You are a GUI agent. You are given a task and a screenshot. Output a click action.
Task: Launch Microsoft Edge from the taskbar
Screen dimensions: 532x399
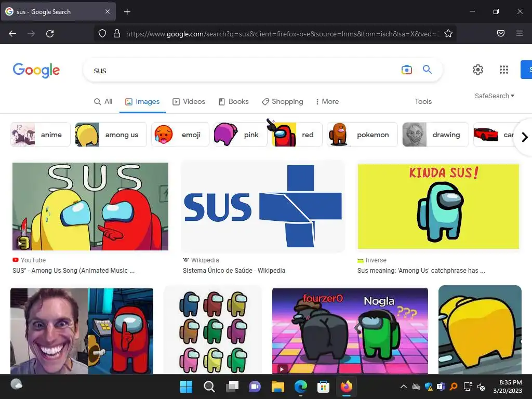pyautogui.click(x=301, y=387)
